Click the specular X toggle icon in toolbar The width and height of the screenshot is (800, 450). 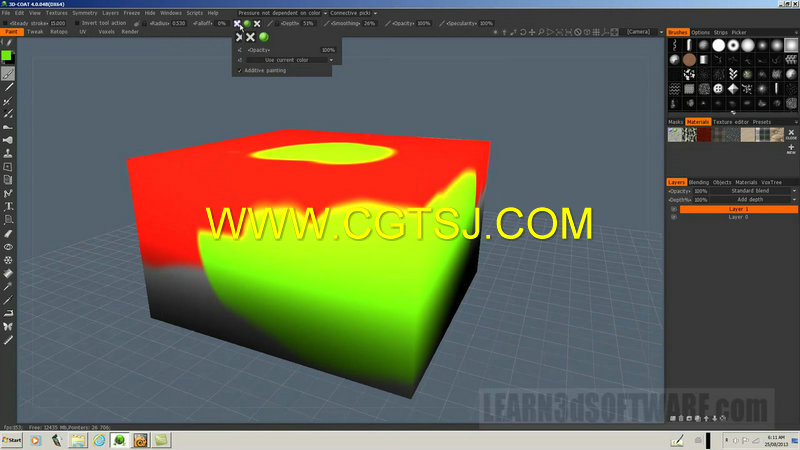(x=257, y=23)
